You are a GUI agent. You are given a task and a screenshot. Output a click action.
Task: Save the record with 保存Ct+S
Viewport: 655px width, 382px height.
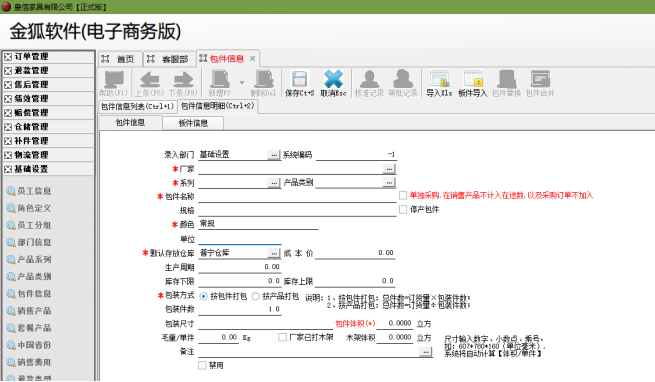pyautogui.click(x=299, y=84)
